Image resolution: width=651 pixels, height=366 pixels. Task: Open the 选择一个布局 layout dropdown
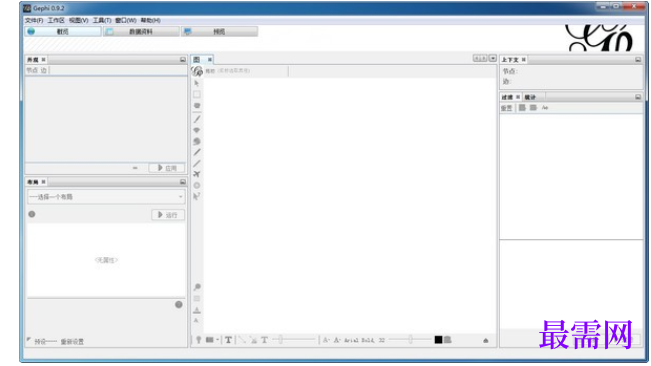tap(106, 197)
